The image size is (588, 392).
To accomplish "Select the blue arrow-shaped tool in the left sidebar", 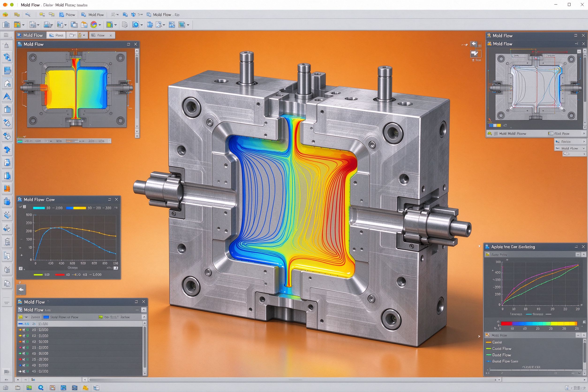I will [x=7, y=96].
